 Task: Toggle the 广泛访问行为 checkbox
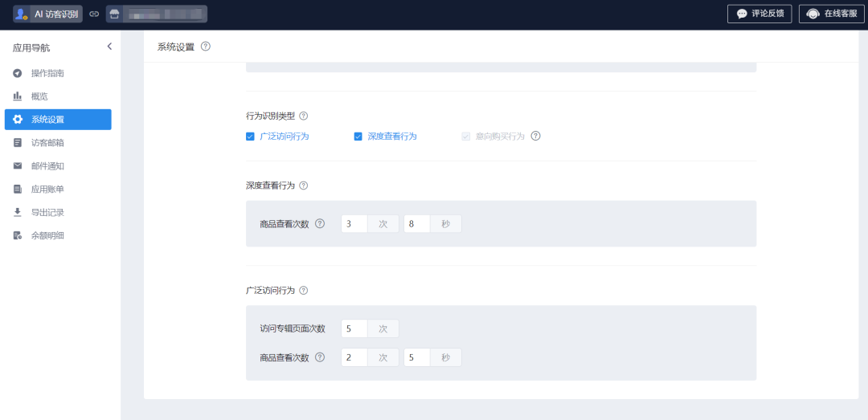coord(250,137)
